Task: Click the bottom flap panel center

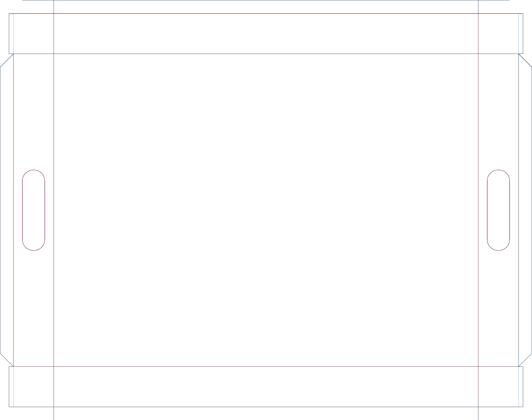Action: coord(266,387)
